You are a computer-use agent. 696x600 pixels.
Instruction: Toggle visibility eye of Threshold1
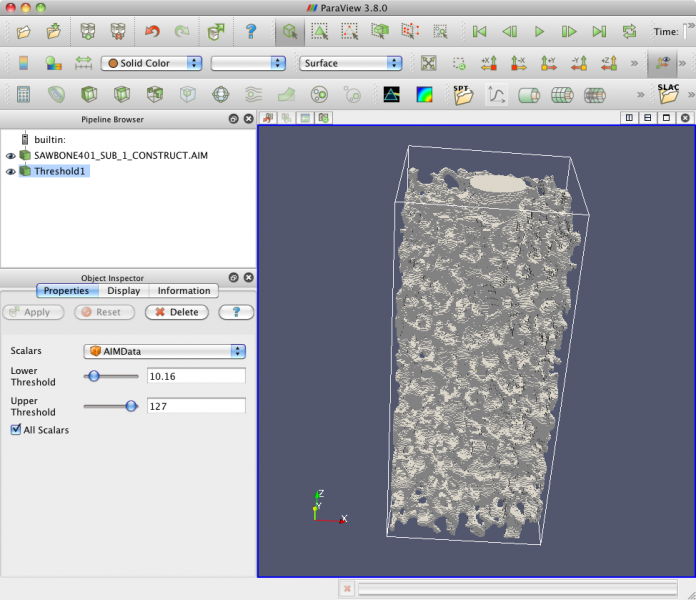coord(11,172)
